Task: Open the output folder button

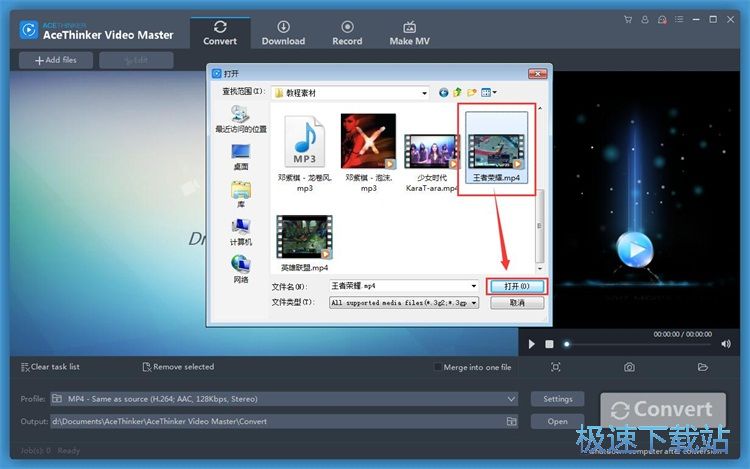Action: [558, 421]
